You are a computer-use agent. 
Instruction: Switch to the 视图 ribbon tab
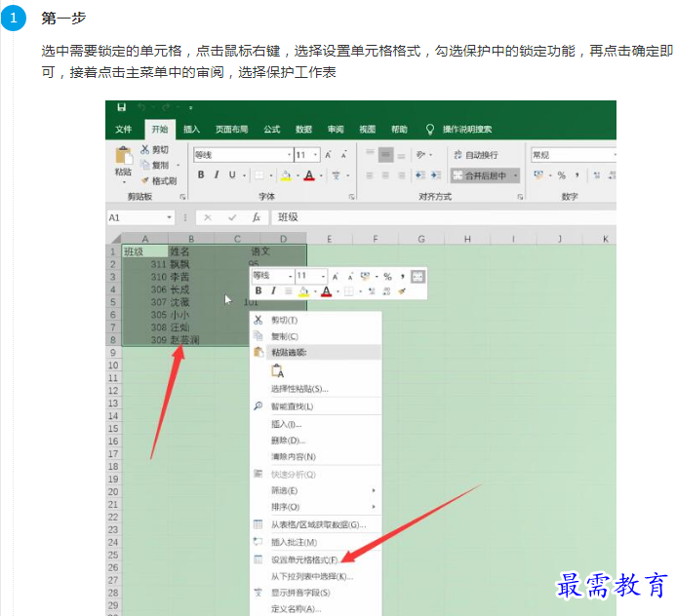click(x=368, y=130)
